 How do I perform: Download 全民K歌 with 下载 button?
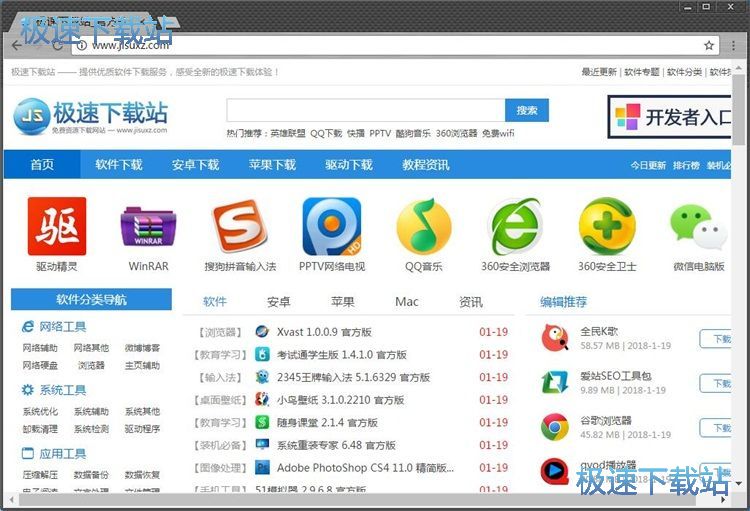tap(716, 339)
